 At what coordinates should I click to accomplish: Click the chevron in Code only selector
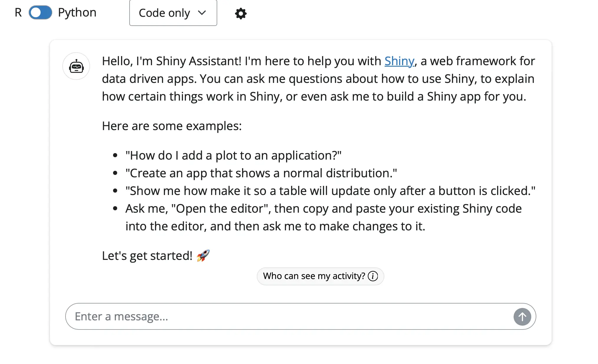coord(202,13)
